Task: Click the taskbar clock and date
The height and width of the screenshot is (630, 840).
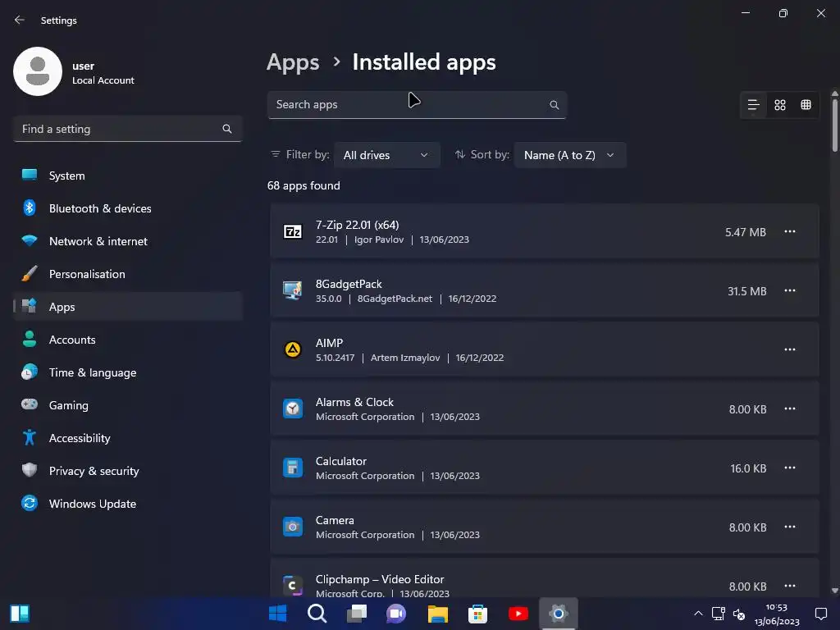Action: coord(777,614)
